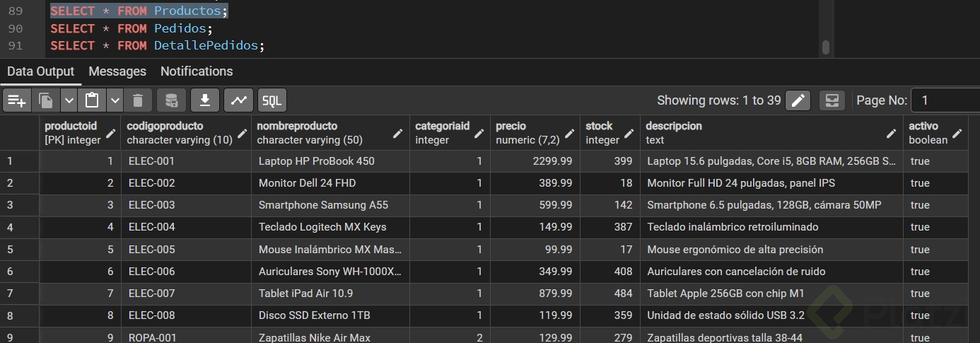980x343 pixels.
Task: Click the Disco SSD Externo 1TB cell
Action: pos(331,315)
